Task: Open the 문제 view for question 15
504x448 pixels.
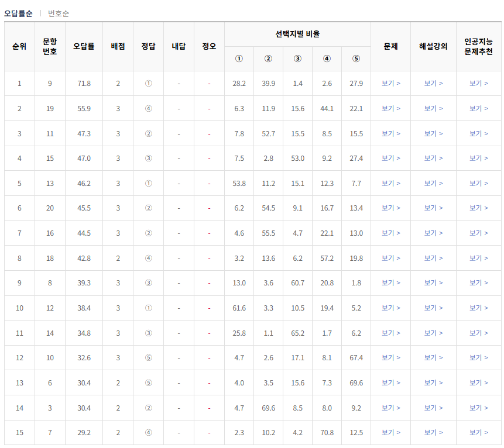Action: pyautogui.click(x=390, y=158)
